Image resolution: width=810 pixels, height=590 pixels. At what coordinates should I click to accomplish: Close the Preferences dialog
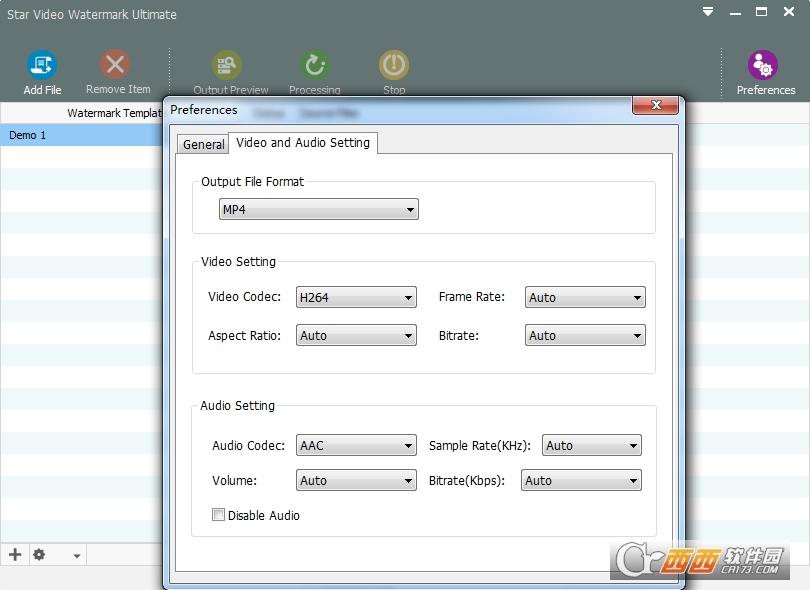point(656,105)
